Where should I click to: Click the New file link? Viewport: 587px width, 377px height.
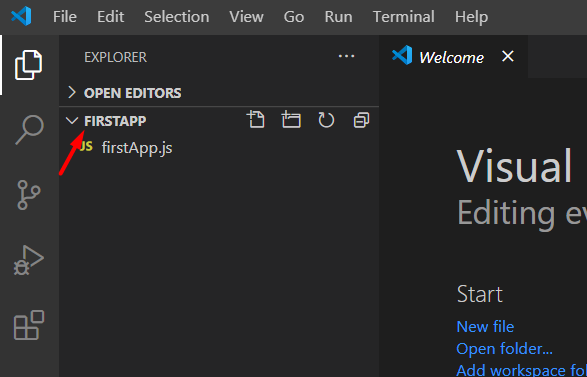click(x=485, y=327)
